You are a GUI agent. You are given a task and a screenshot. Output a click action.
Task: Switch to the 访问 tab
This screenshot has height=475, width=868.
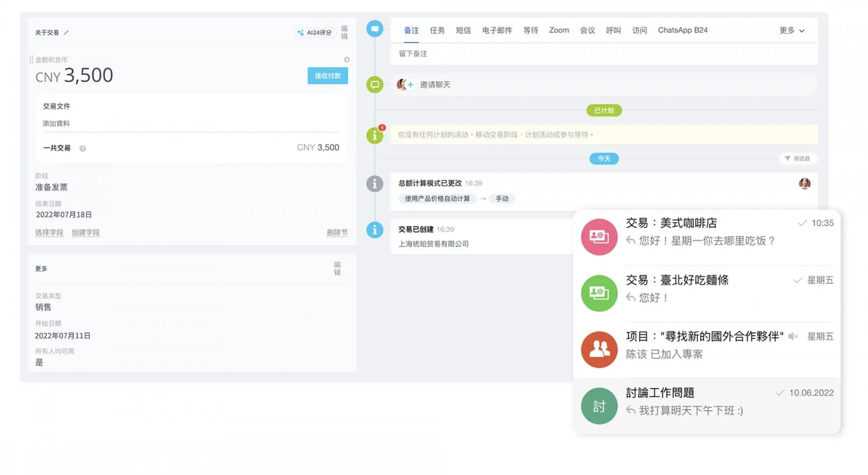coord(639,30)
